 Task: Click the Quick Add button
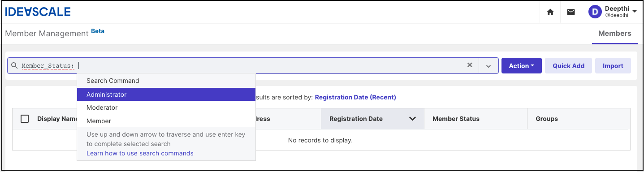[x=568, y=66]
